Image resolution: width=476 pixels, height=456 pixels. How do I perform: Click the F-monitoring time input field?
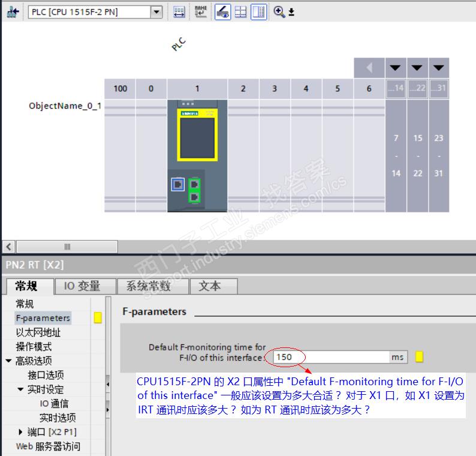click(331, 357)
